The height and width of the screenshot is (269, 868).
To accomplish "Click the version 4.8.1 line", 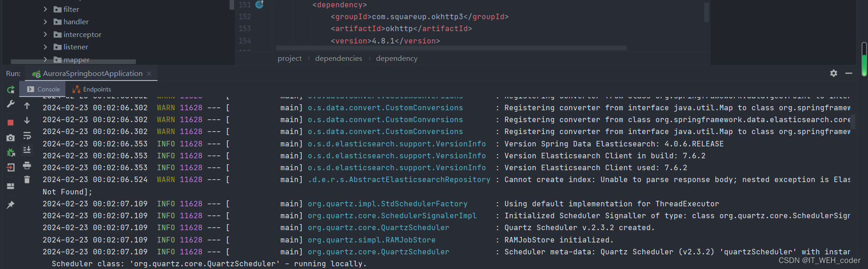I will [385, 41].
